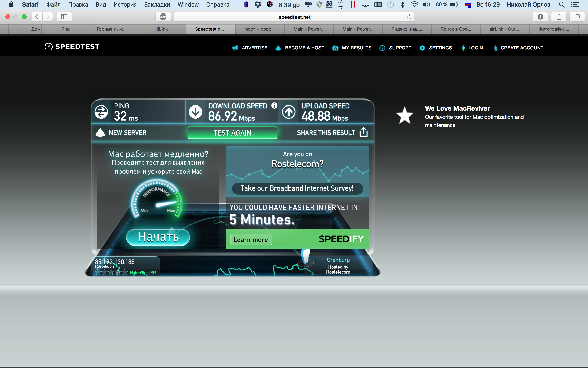588x368 pixels.
Task: Click the Create Account person icon
Action: 496,48
